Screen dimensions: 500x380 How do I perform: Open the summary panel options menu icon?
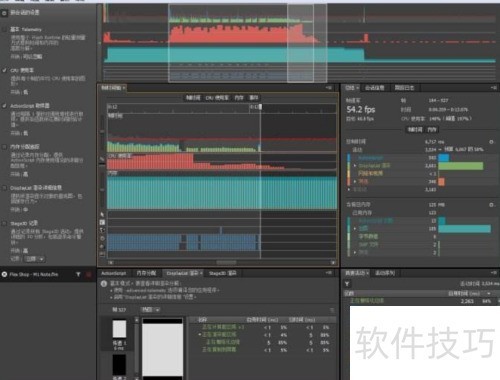(x=494, y=88)
